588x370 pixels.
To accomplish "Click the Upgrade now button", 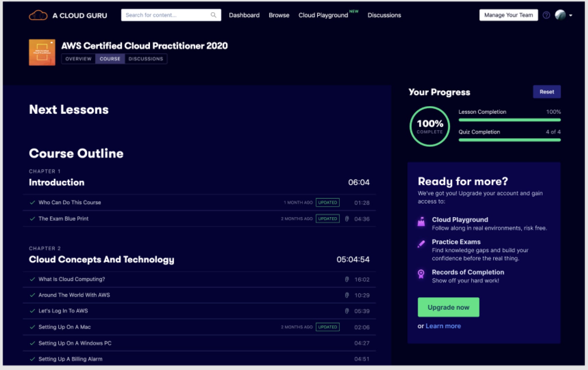I will click(448, 307).
